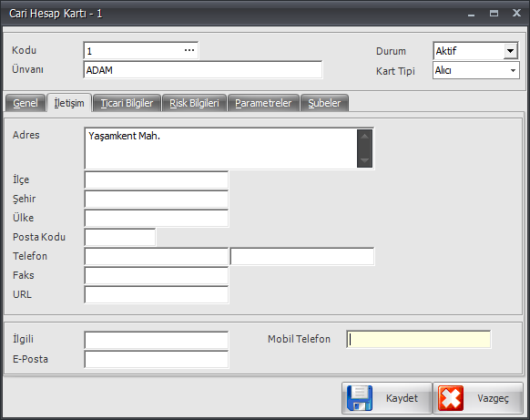
Task: Open the Kart Tipi dropdown arrow
Action: point(513,70)
